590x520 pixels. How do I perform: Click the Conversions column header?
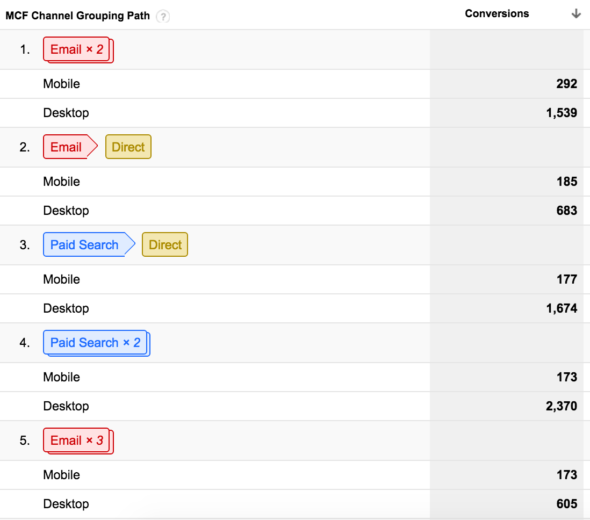tap(497, 14)
